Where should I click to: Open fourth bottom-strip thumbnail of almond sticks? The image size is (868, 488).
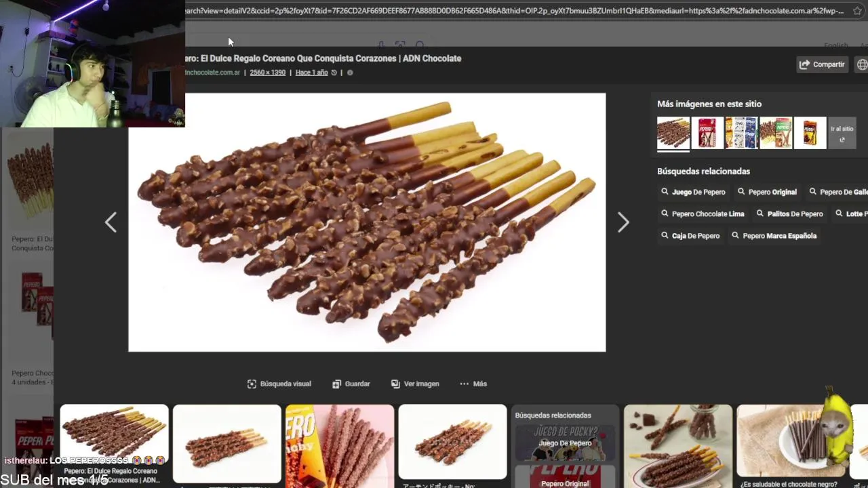(452, 442)
